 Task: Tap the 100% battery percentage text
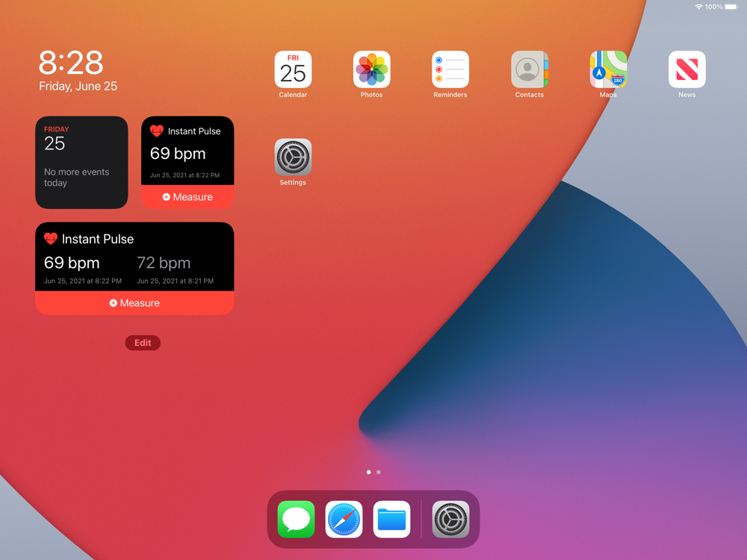pos(713,7)
